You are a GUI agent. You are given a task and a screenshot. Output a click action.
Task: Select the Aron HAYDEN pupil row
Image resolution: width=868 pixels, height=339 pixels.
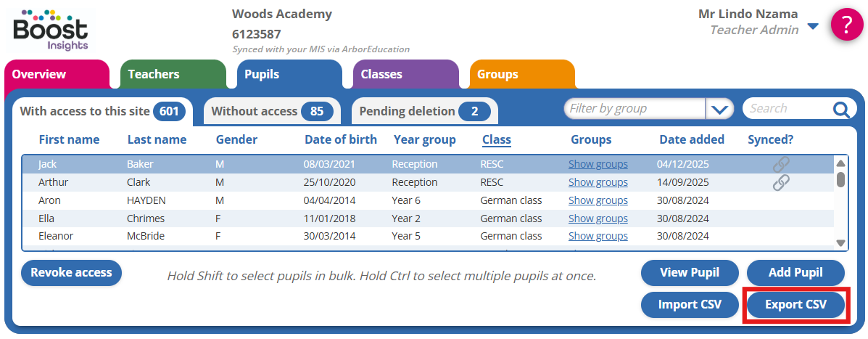click(290, 200)
